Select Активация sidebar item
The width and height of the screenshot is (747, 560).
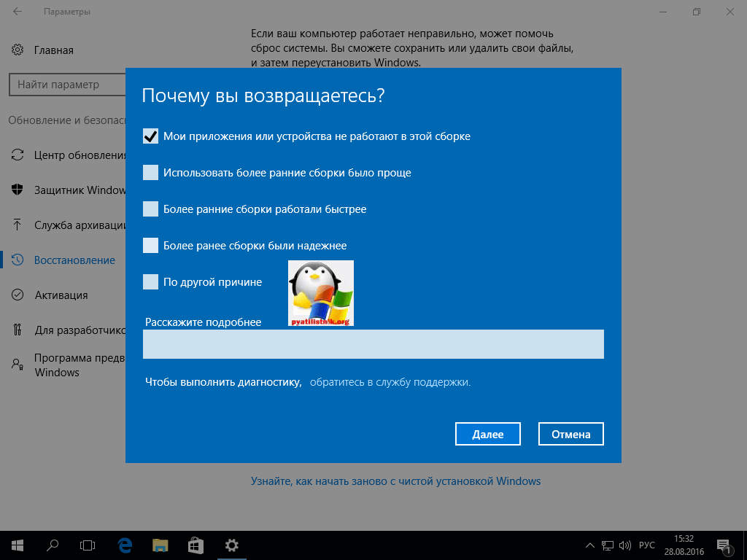(x=63, y=295)
